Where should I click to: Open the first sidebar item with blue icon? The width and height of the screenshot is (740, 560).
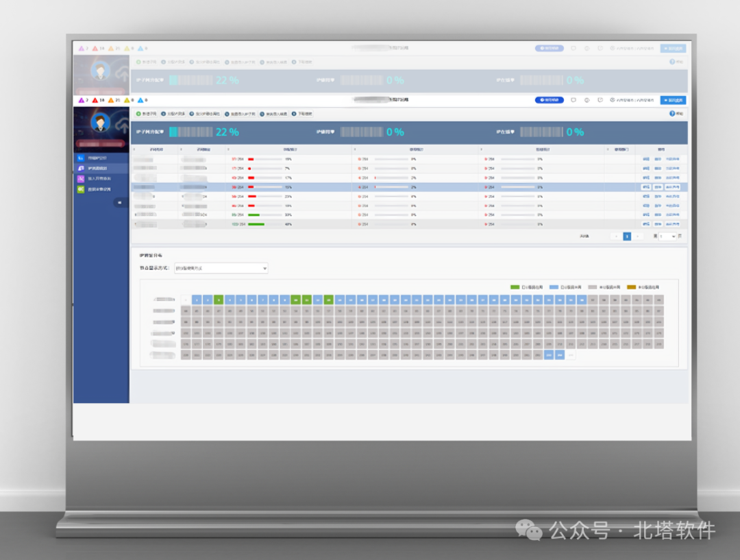101,158
